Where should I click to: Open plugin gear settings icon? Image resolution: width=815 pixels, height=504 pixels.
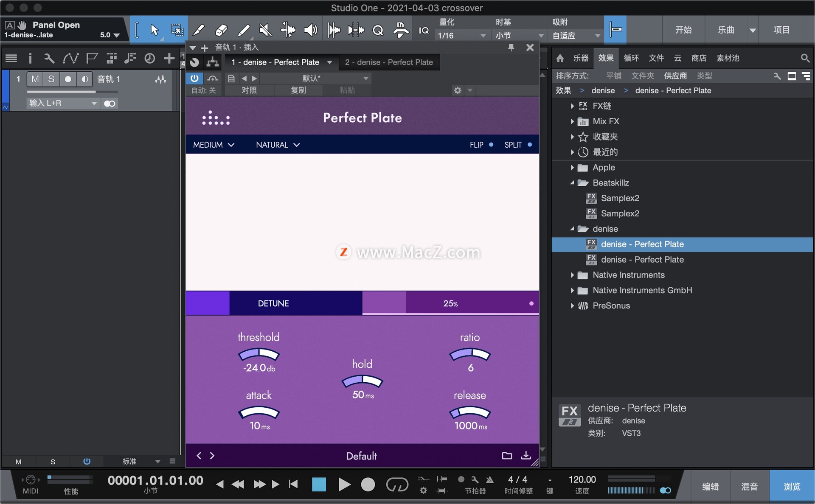[457, 90]
